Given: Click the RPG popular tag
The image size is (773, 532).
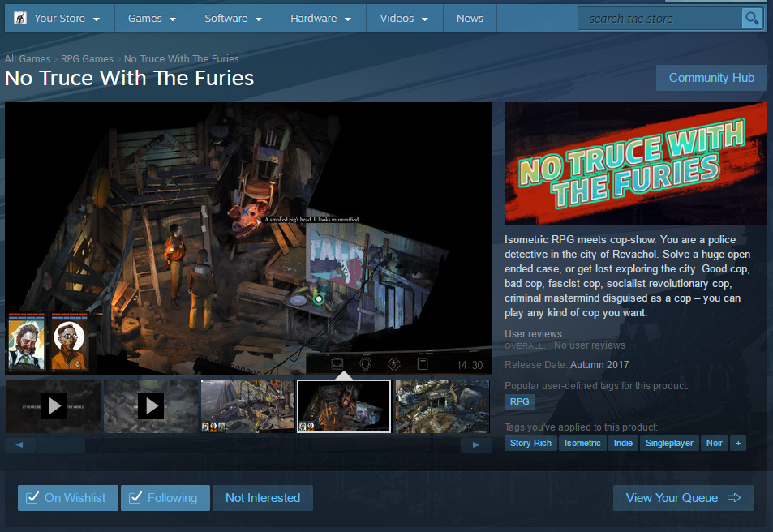Looking at the screenshot, I should pyautogui.click(x=520, y=401).
